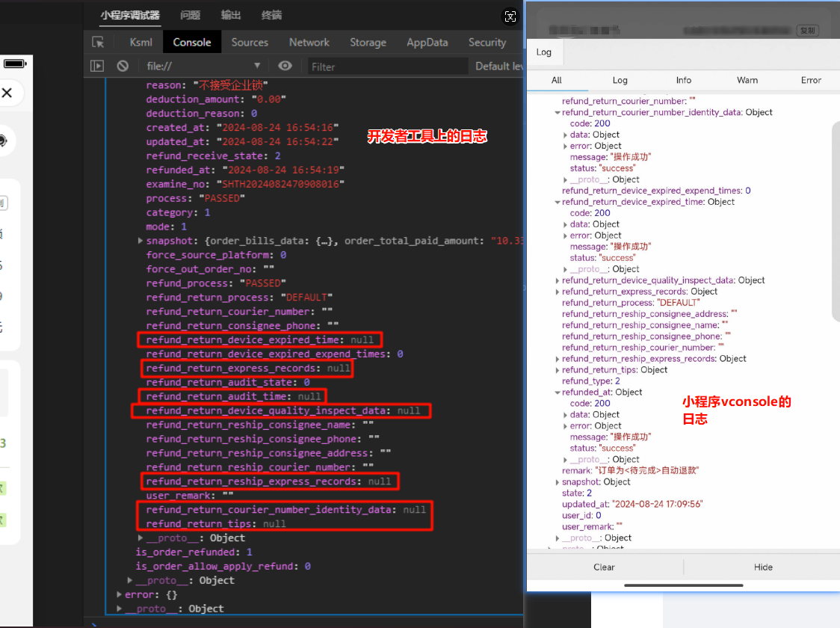Expand refund_return_tips object in vConsole
The width and height of the screenshot is (840, 628).
coord(558,370)
